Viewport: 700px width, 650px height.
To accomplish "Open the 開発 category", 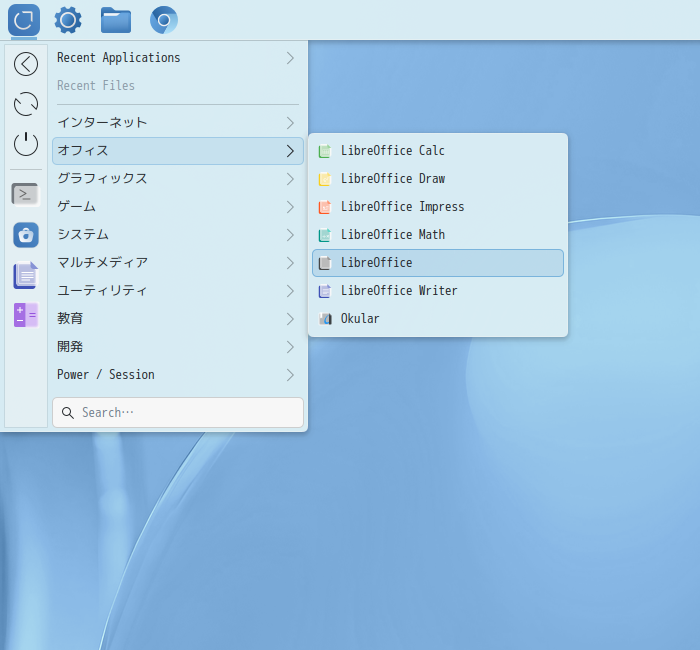I will tap(178, 347).
